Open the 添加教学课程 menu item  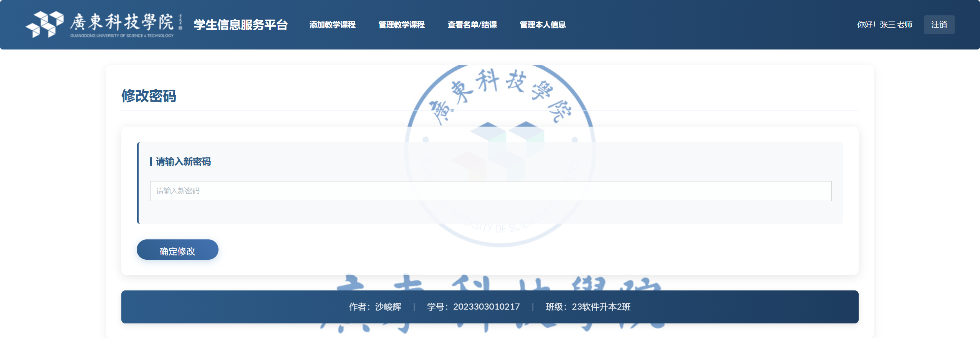(x=333, y=25)
